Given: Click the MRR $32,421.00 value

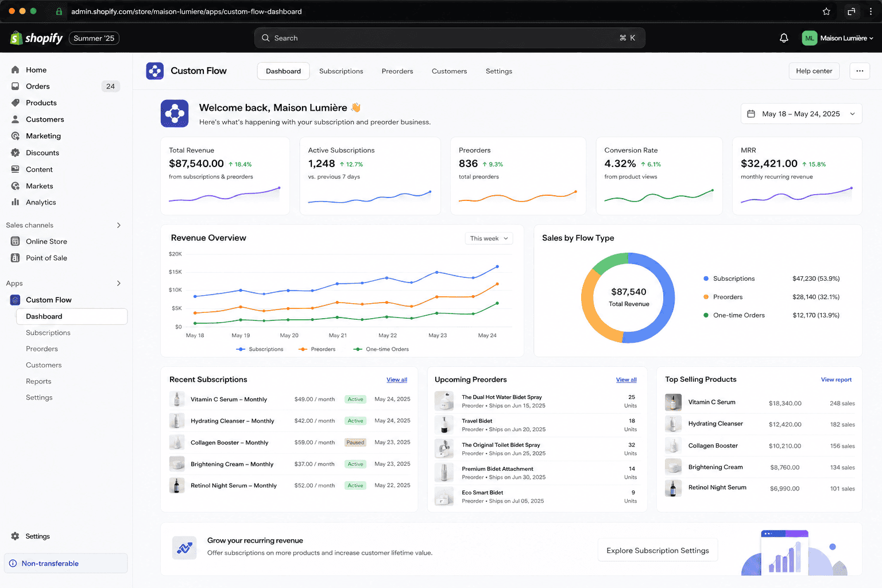Looking at the screenshot, I should click(769, 164).
